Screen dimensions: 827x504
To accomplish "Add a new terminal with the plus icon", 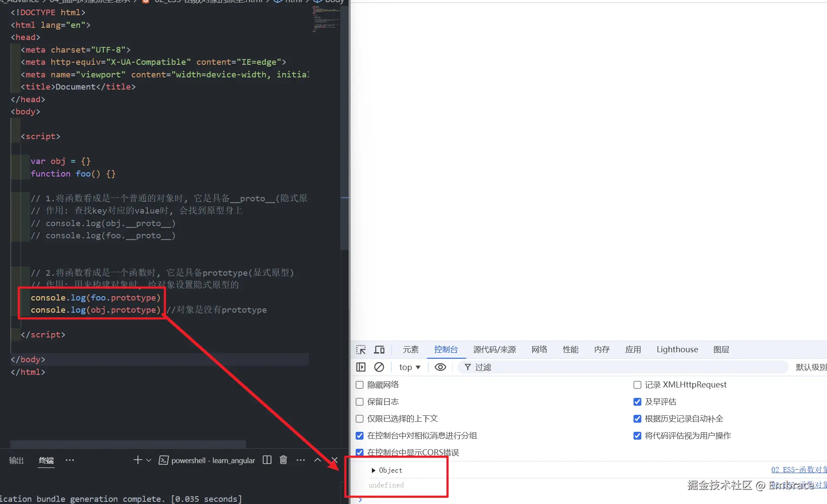I will [x=137, y=460].
